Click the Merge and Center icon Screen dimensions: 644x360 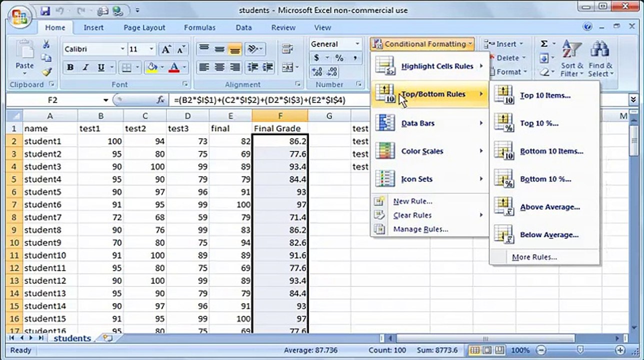(286, 67)
